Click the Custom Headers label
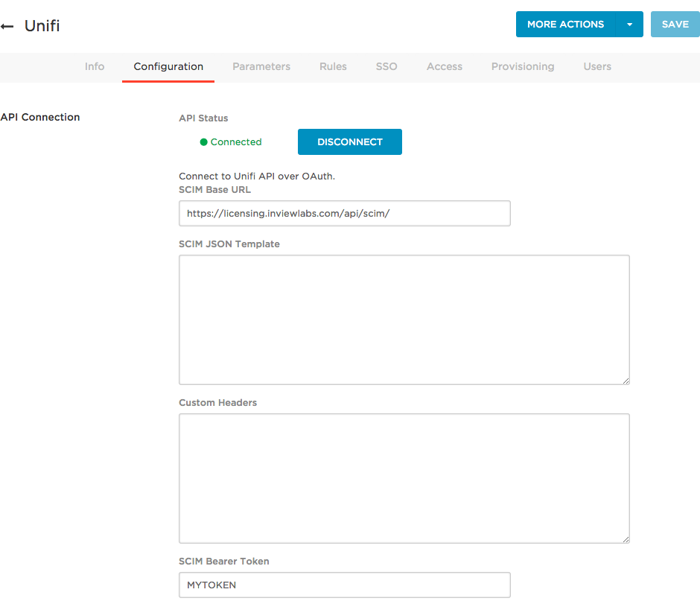This screenshot has height=601, width=700. click(x=218, y=402)
